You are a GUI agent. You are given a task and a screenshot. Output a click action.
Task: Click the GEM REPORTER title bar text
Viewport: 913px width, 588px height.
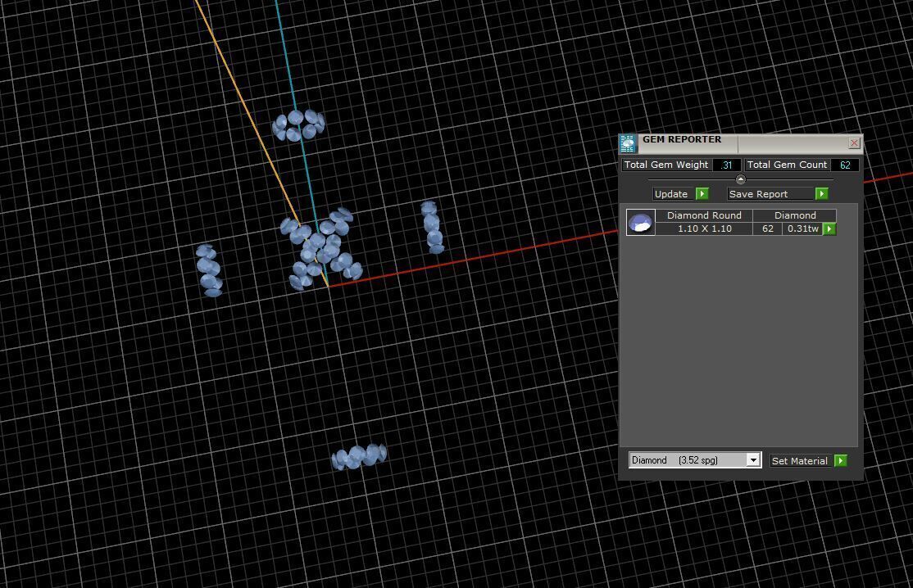coord(682,139)
